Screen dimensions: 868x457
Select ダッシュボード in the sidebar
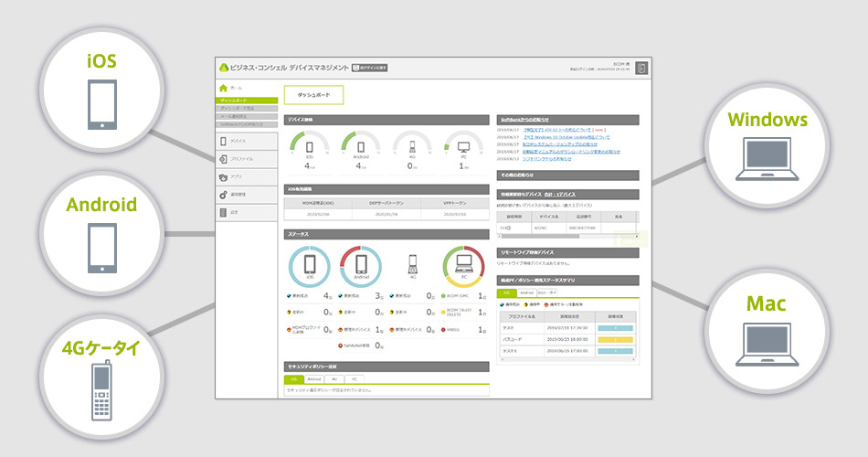pyautogui.click(x=247, y=101)
